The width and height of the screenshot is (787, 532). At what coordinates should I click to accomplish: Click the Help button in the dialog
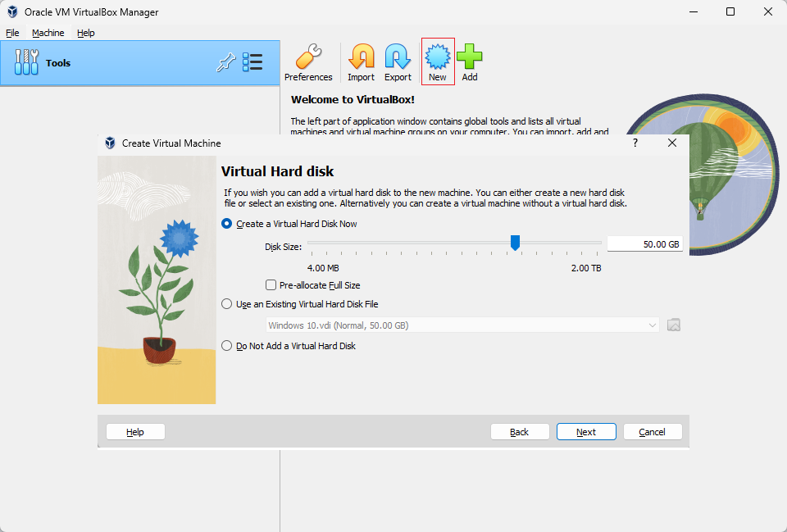click(x=135, y=432)
